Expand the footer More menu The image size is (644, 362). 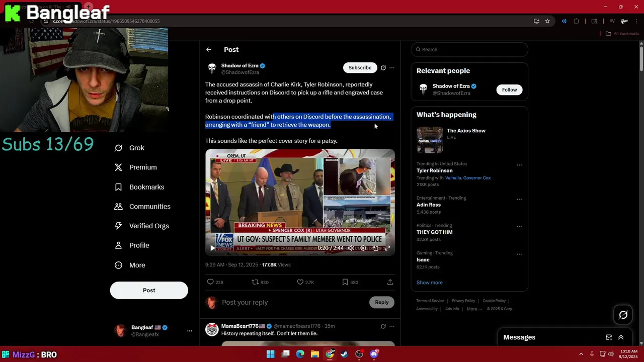coord(474,309)
